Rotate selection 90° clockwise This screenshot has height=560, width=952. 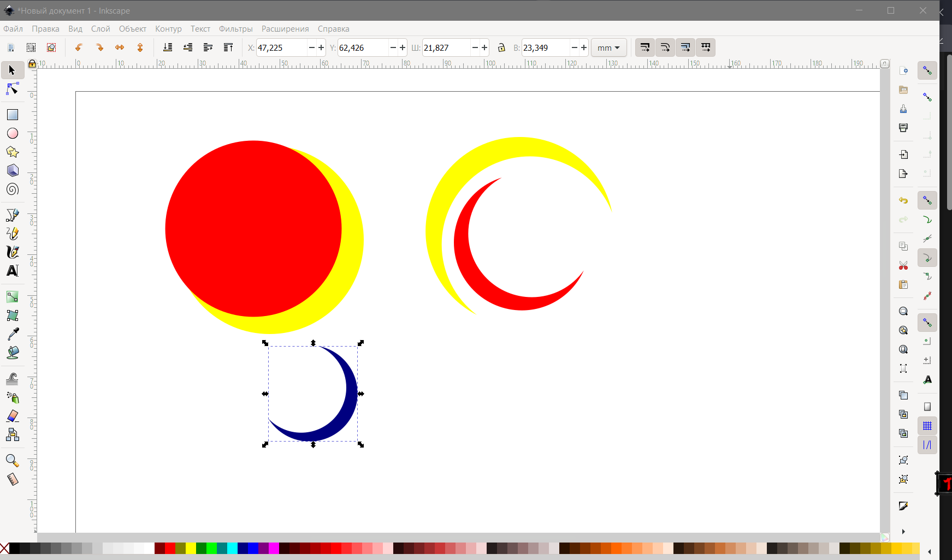click(x=99, y=47)
